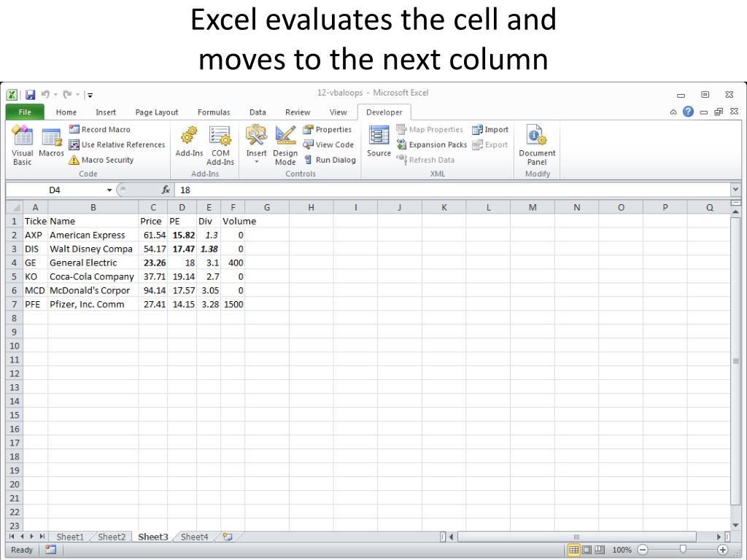Switch to Normal view
747x560 pixels.
pos(573,550)
